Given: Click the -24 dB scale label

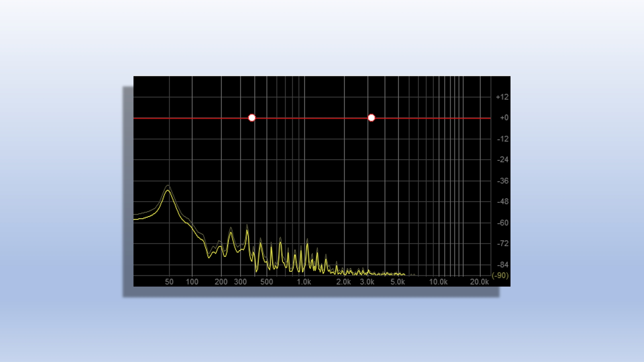Looking at the screenshot, I should click(x=502, y=160).
